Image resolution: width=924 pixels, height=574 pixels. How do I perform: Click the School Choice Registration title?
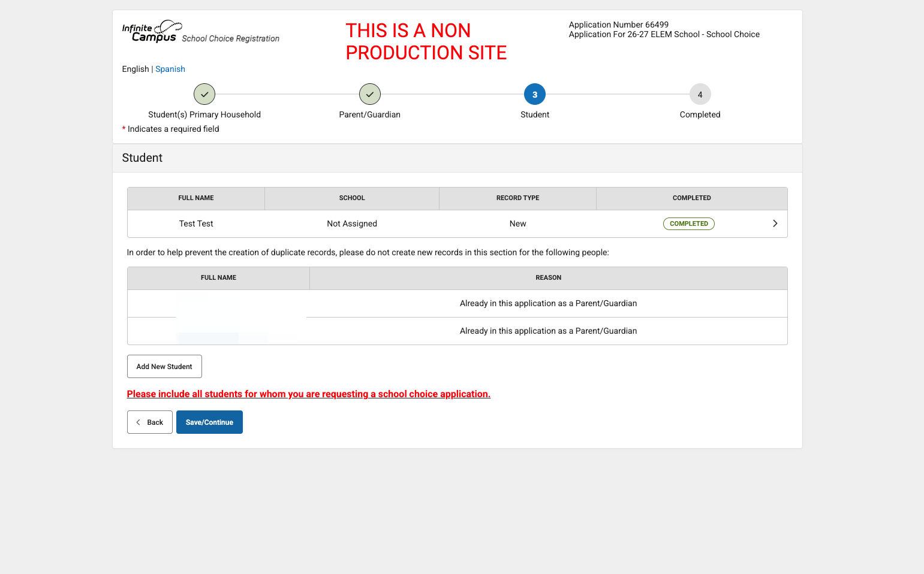pos(231,38)
